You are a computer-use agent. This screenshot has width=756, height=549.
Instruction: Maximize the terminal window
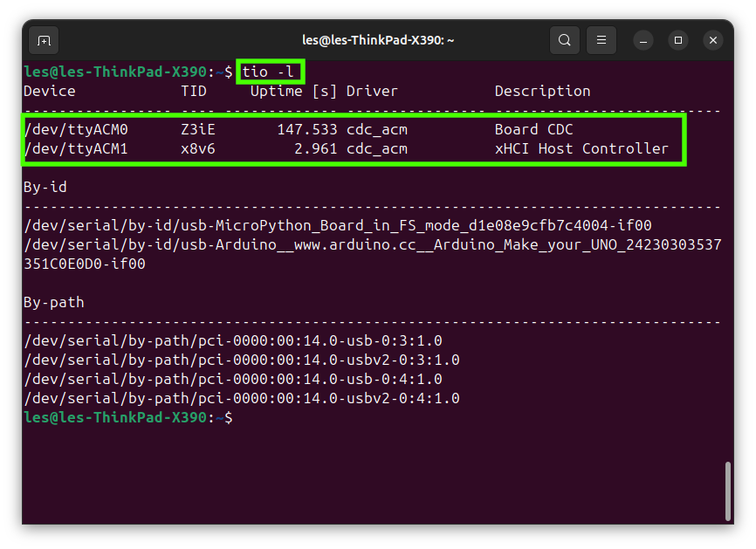click(678, 40)
